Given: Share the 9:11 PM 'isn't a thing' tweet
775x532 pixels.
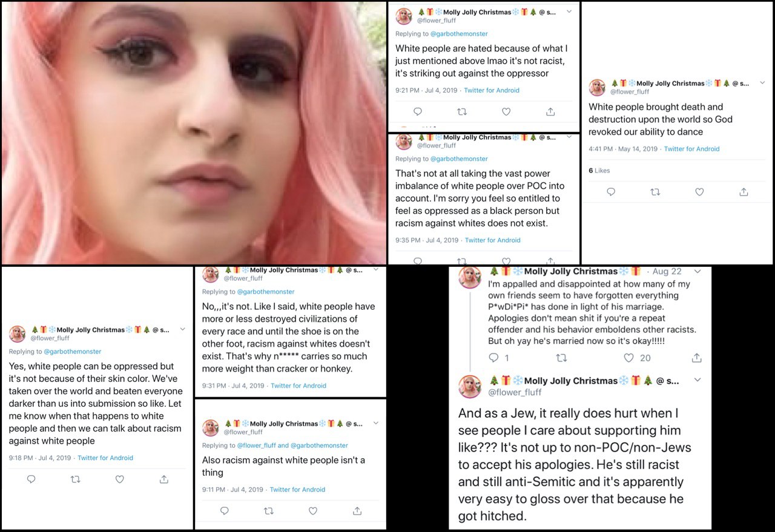Looking at the screenshot, I should click(x=357, y=511).
